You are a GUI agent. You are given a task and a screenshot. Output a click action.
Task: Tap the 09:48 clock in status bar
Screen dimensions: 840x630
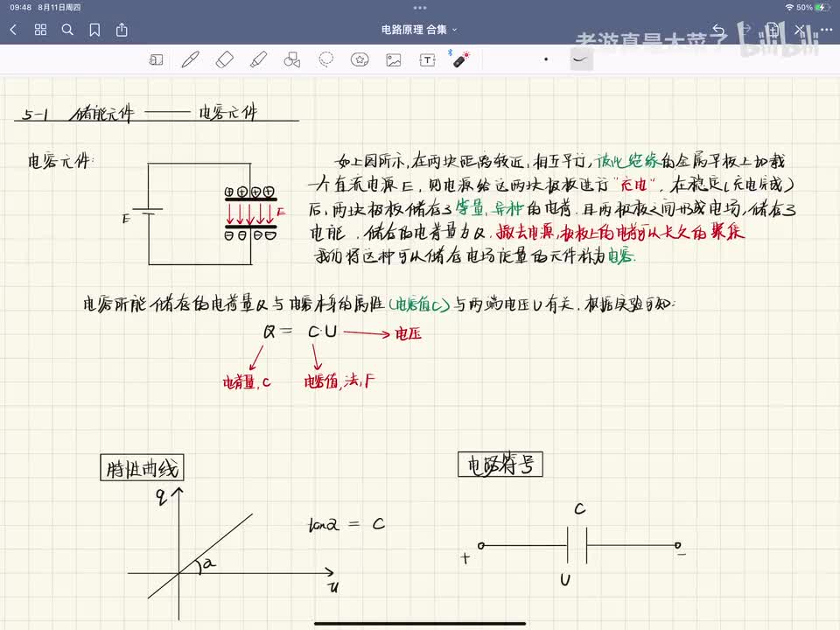click(20, 8)
